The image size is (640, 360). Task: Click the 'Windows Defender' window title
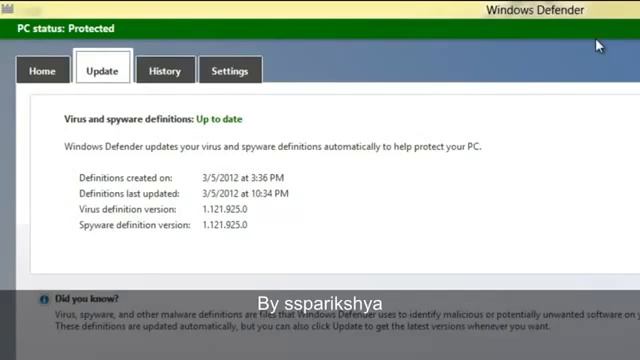pyautogui.click(x=535, y=10)
